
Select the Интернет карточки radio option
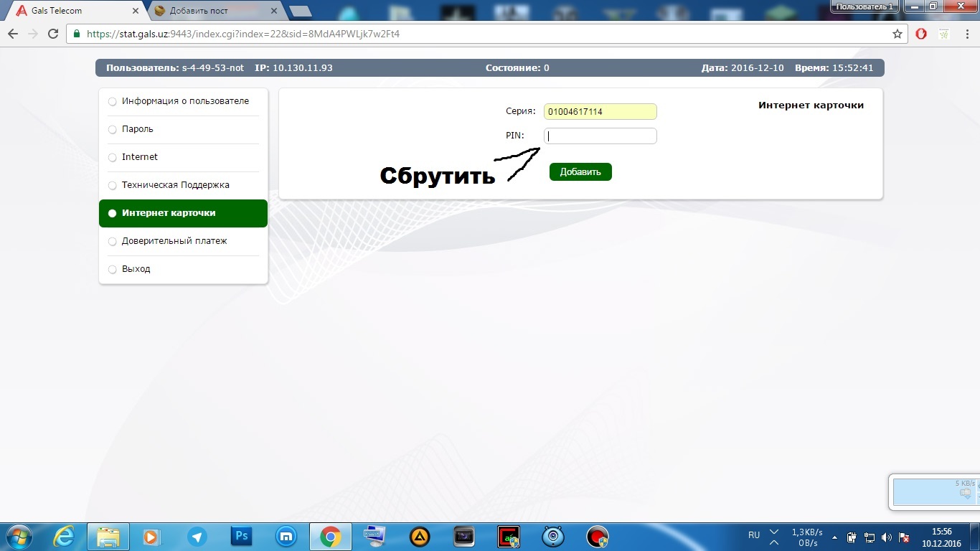[x=112, y=213]
